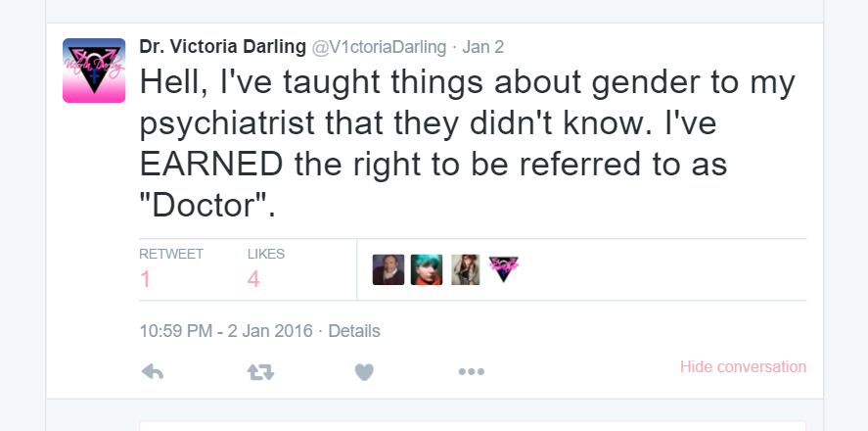Click the 10:59 PM timestamp
This screenshot has width=868, height=431.
coord(226,331)
